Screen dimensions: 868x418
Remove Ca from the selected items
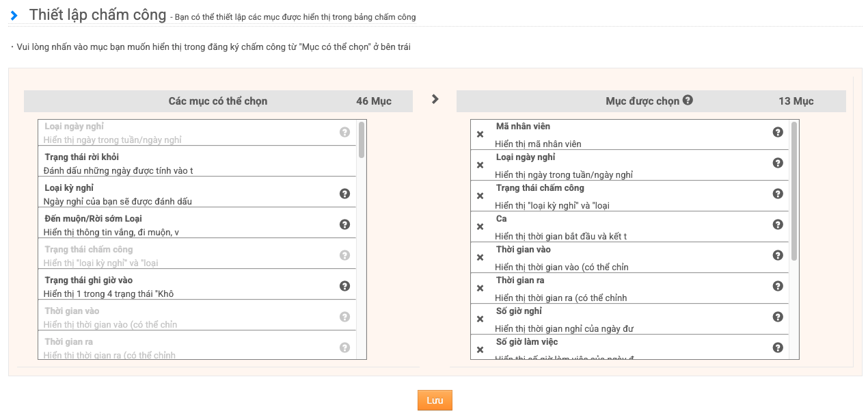pyautogui.click(x=480, y=227)
